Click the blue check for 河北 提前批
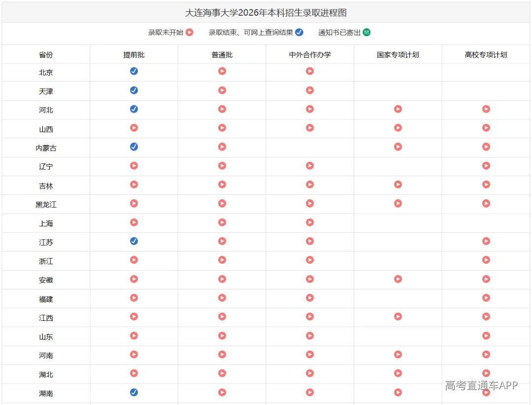The height and width of the screenshot is (405, 532). coord(134,109)
